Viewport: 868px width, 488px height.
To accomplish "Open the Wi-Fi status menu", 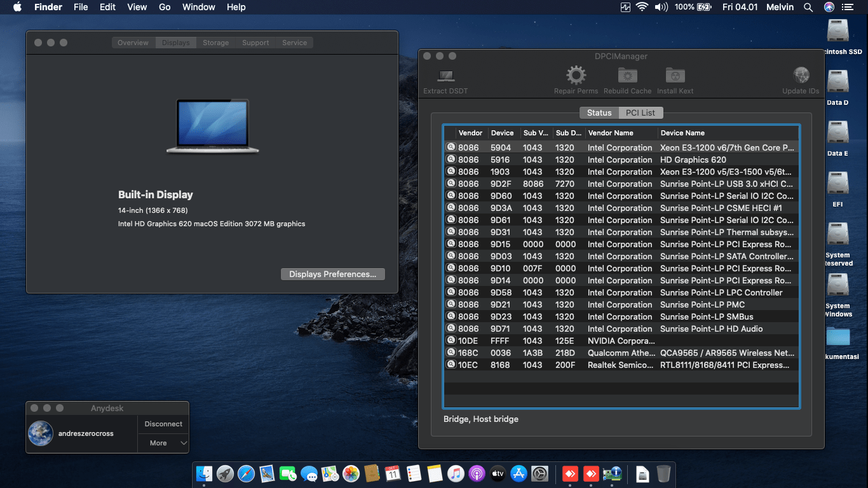I will coord(642,7).
